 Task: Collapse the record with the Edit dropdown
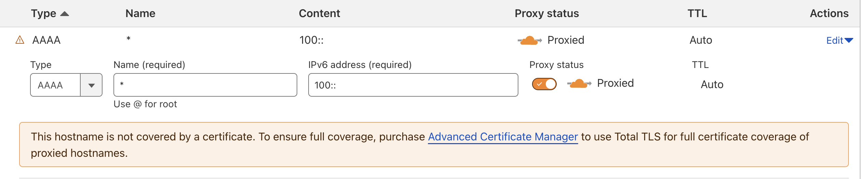(x=839, y=41)
